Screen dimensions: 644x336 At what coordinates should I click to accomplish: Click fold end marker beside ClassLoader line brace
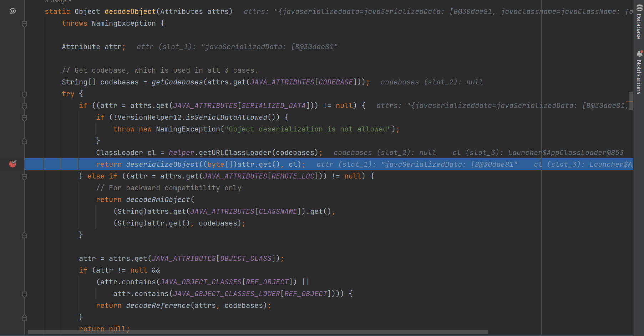tap(24, 141)
